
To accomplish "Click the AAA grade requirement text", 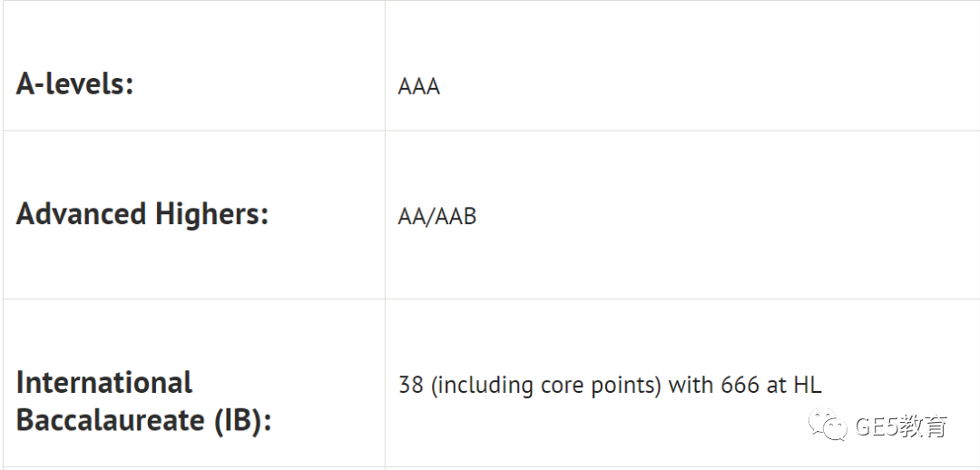I will coord(418,86).
